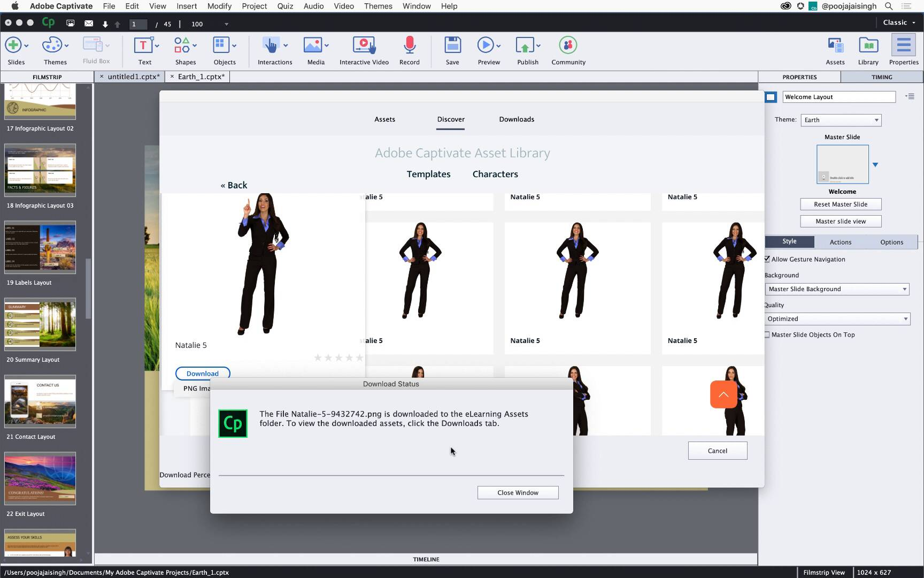This screenshot has height=578, width=924.
Task: Open the Themes palette icon
Action: pos(52,45)
